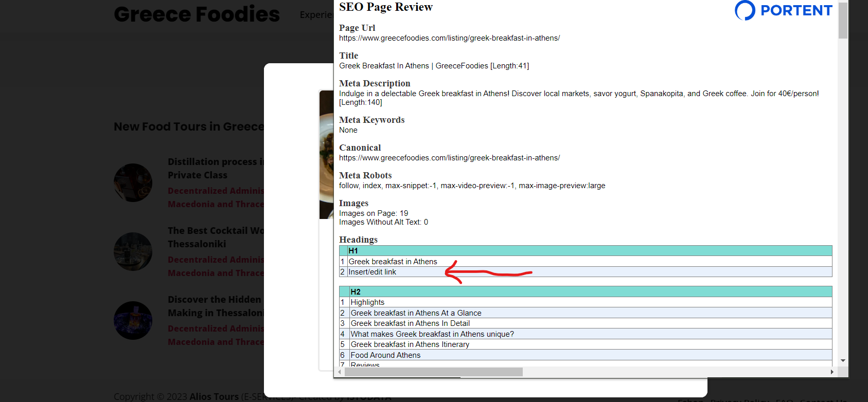Click the food photo in the modal dialog

(x=326, y=155)
